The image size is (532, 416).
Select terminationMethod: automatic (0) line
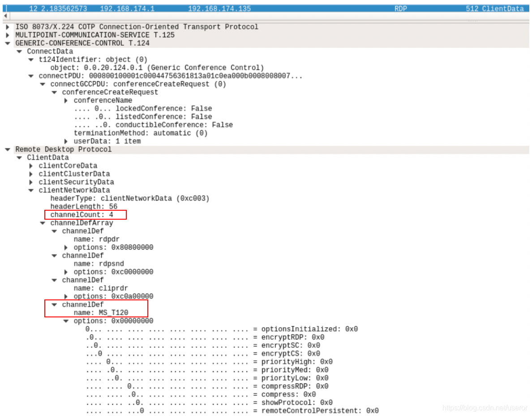[x=141, y=133]
